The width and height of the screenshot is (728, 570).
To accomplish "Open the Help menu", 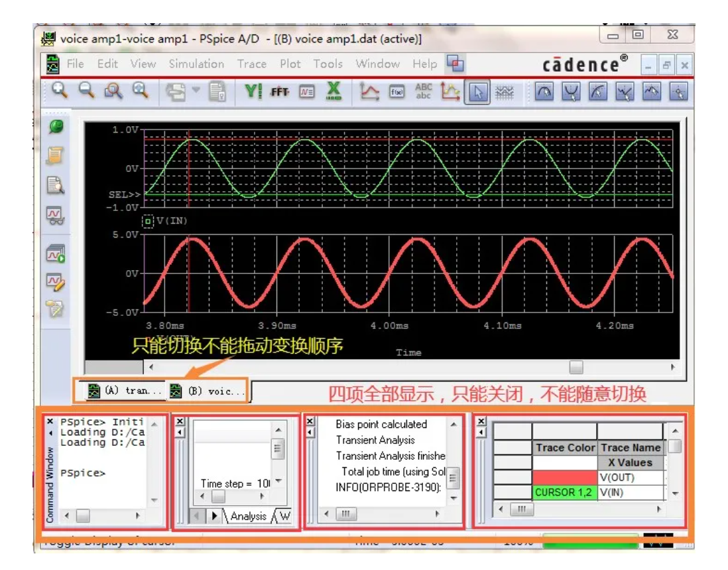I will pyautogui.click(x=424, y=64).
